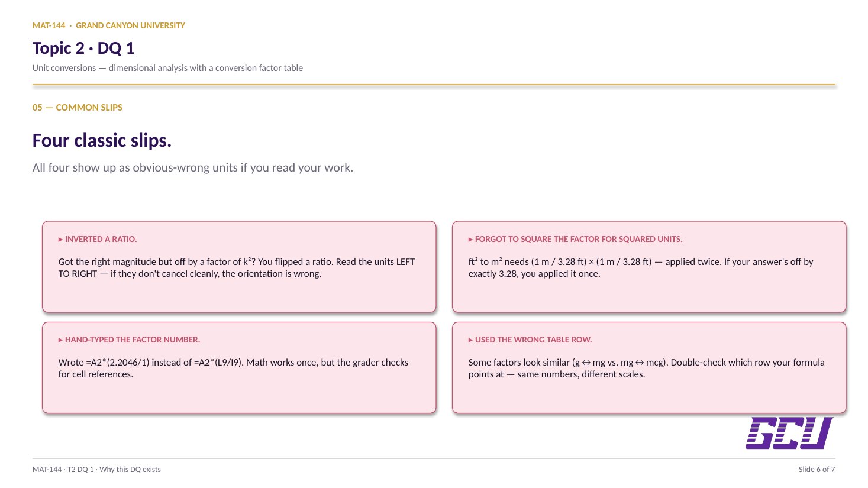Click the triangle marker beside Inverted a Ratio
Screen dimensions: 868x488
coord(60,240)
